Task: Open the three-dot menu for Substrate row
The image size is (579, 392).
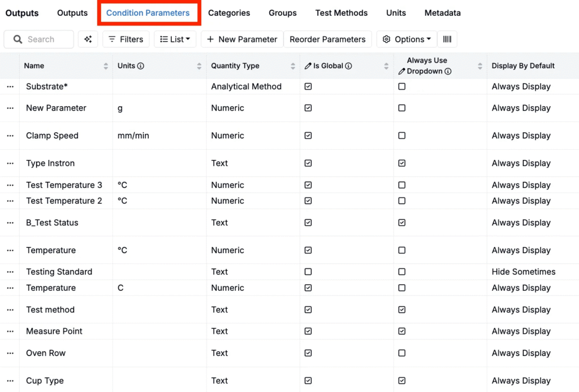Action: click(10, 86)
